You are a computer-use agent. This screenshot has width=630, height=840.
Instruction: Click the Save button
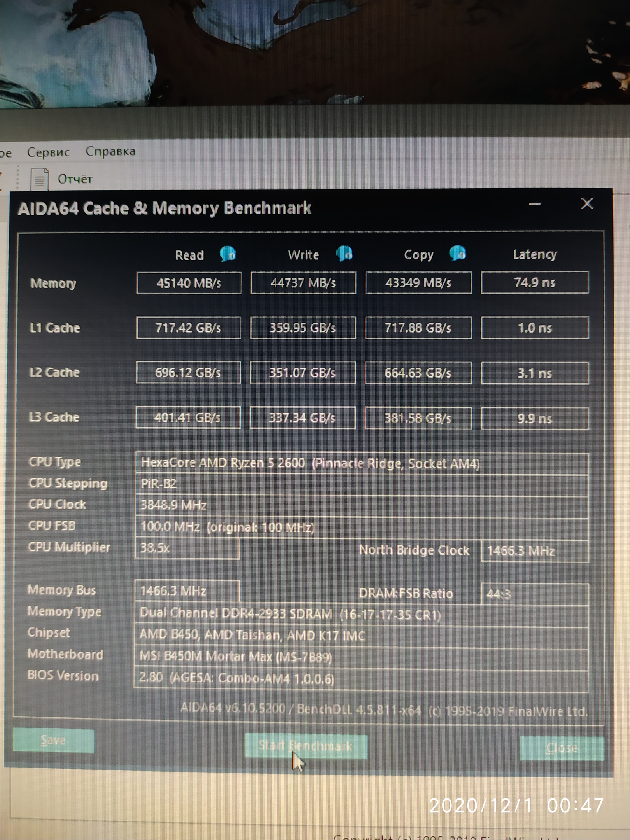(54, 740)
